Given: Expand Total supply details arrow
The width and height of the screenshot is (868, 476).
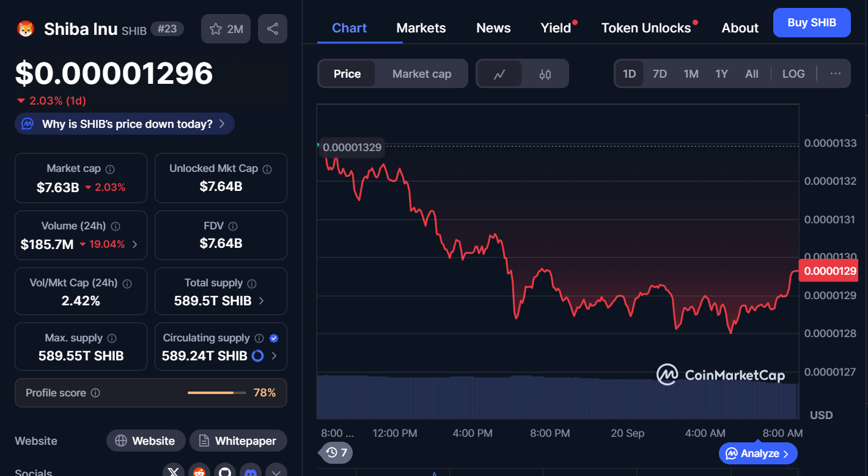Looking at the screenshot, I should tap(262, 300).
